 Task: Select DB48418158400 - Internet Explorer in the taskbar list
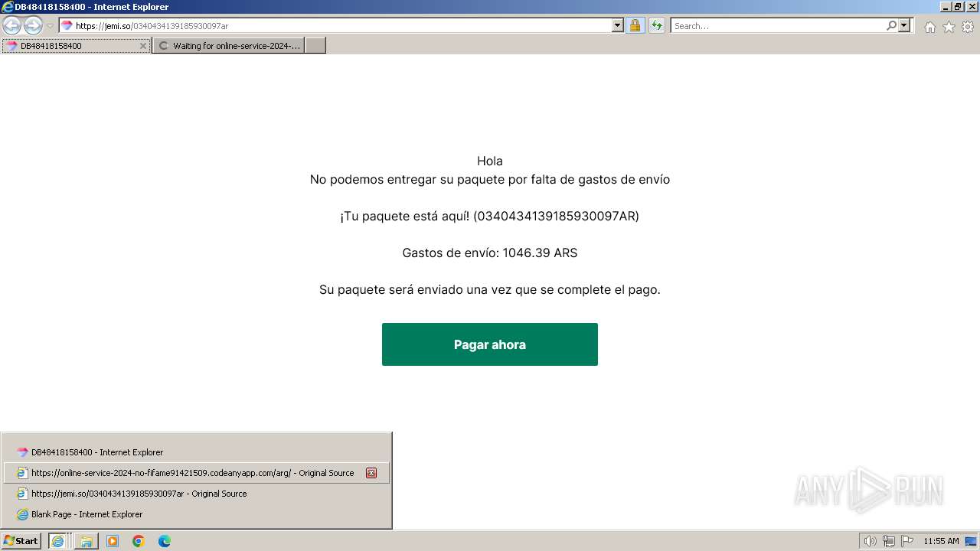point(197,452)
